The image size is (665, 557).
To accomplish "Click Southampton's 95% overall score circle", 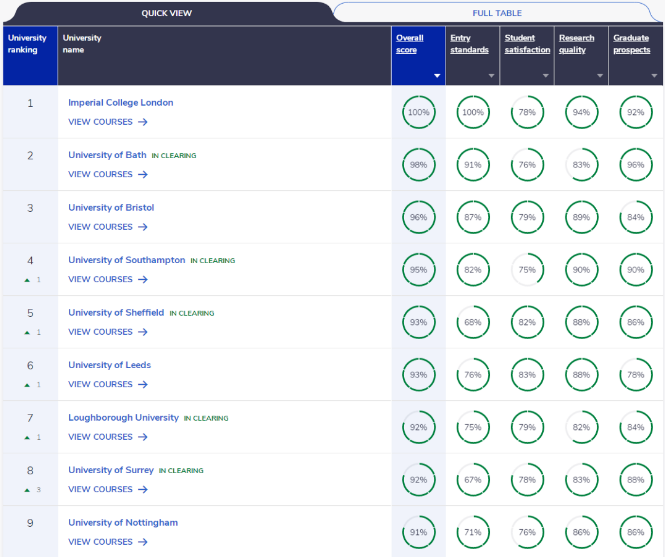I will click(x=419, y=270).
